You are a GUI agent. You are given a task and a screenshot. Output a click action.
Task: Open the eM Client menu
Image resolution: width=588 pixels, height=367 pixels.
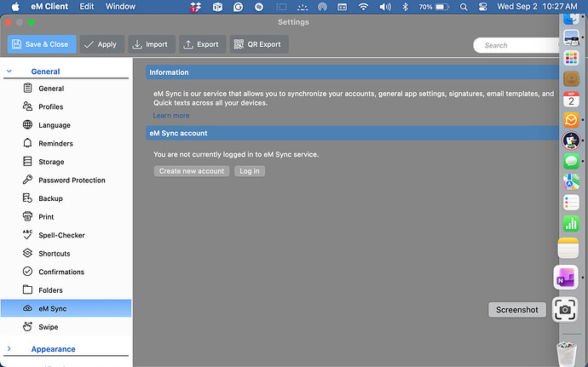point(49,7)
